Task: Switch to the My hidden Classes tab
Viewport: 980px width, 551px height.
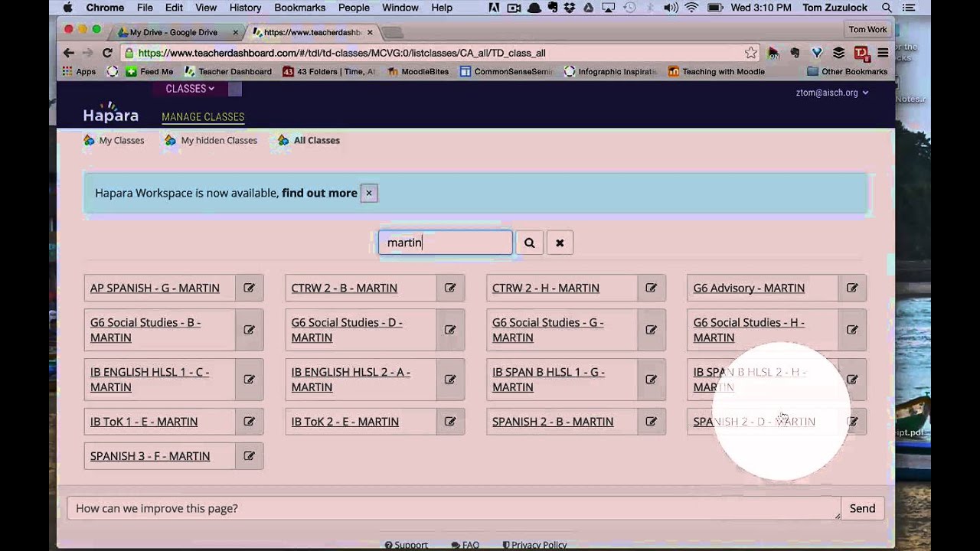Action: (x=211, y=140)
